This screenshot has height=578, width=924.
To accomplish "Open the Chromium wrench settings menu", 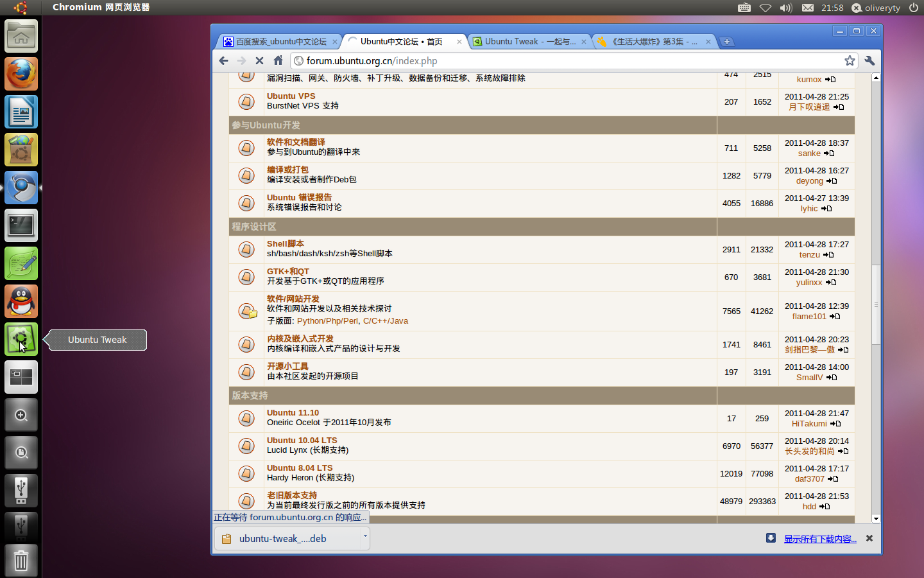I will point(869,60).
